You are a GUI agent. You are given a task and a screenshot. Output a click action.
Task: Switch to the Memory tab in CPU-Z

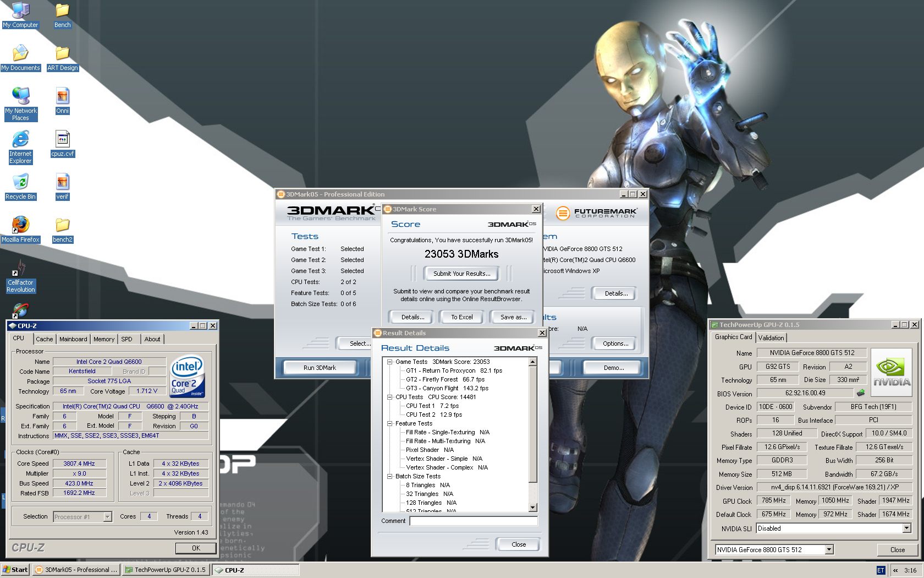pos(104,339)
